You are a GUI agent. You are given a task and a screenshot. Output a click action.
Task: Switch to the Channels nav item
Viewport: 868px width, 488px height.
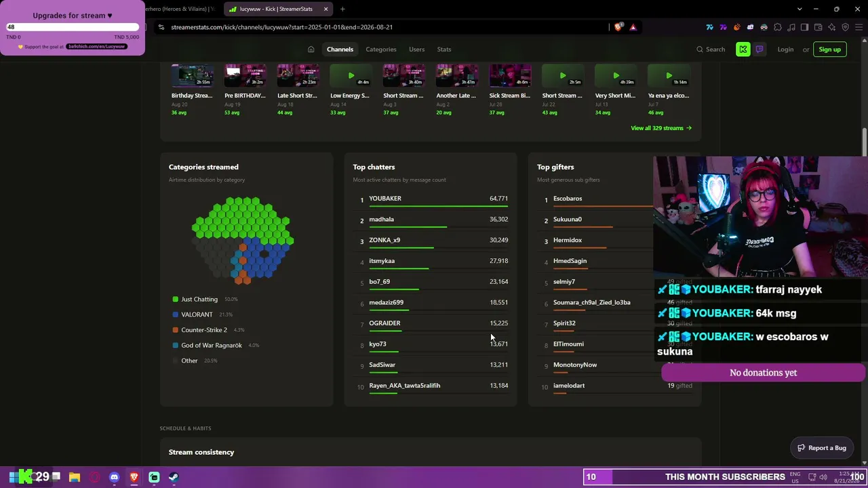click(340, 49)
